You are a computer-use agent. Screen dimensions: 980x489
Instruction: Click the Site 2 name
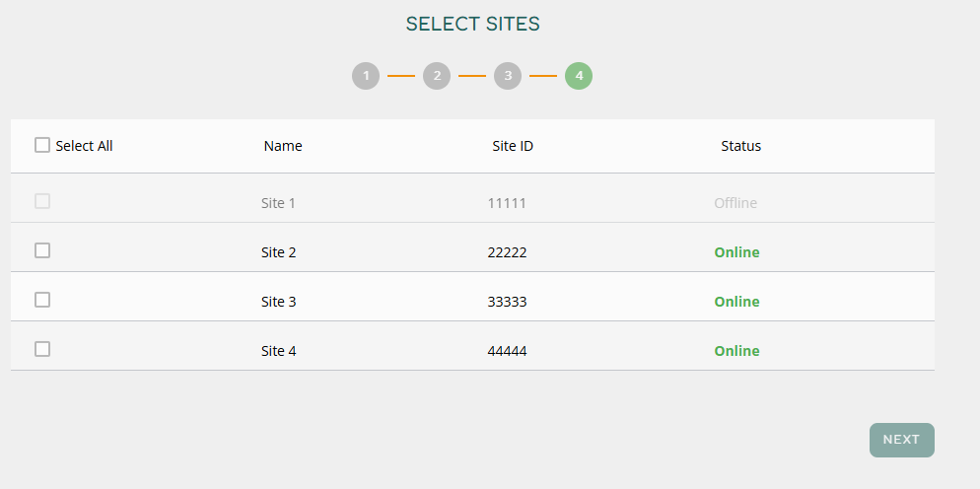[279, 252]
